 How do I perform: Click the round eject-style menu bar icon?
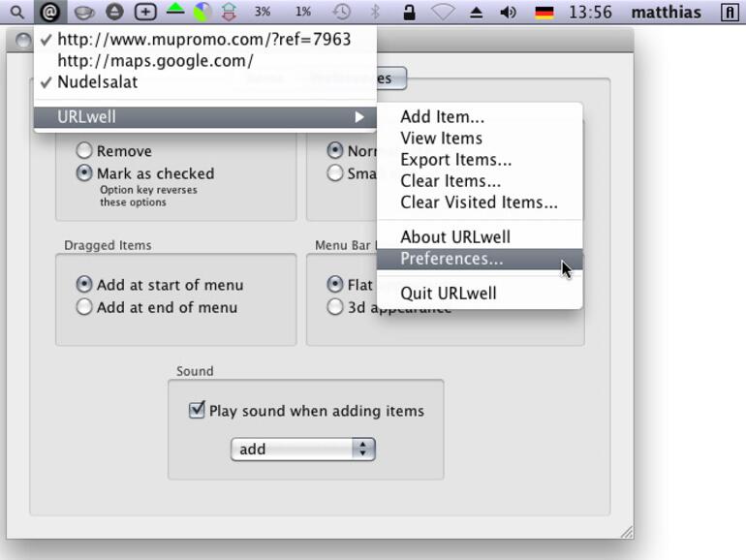click(114, 12)
